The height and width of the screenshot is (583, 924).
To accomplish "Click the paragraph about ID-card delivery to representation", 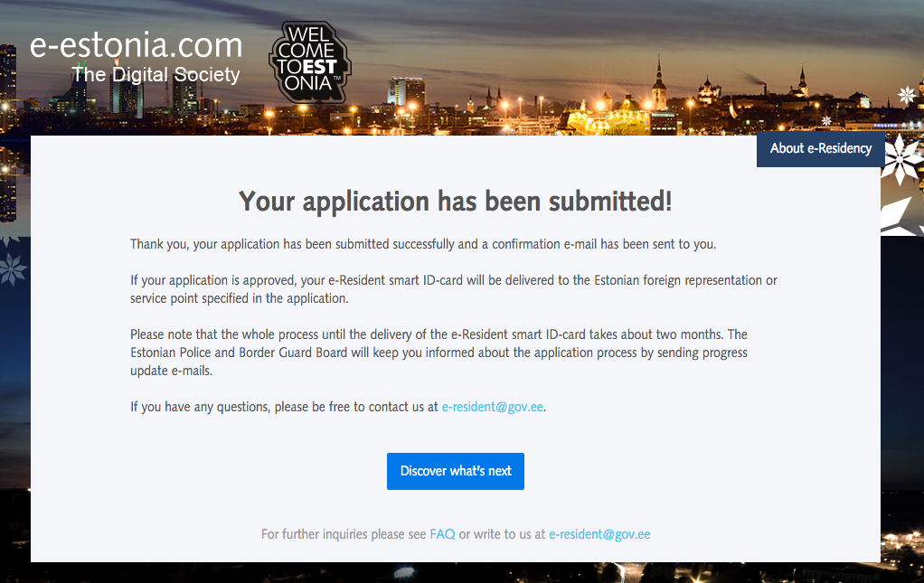I will click(x=454, y=289).
